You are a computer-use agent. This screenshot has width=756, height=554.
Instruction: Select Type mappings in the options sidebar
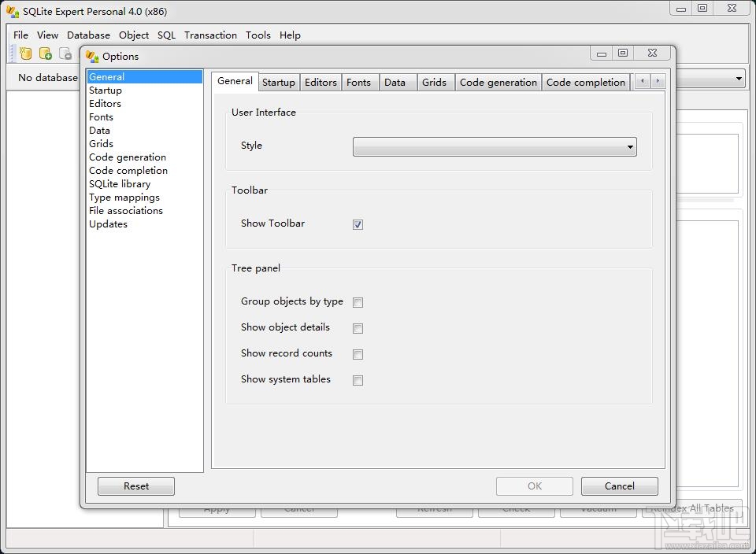click(124, 197)
